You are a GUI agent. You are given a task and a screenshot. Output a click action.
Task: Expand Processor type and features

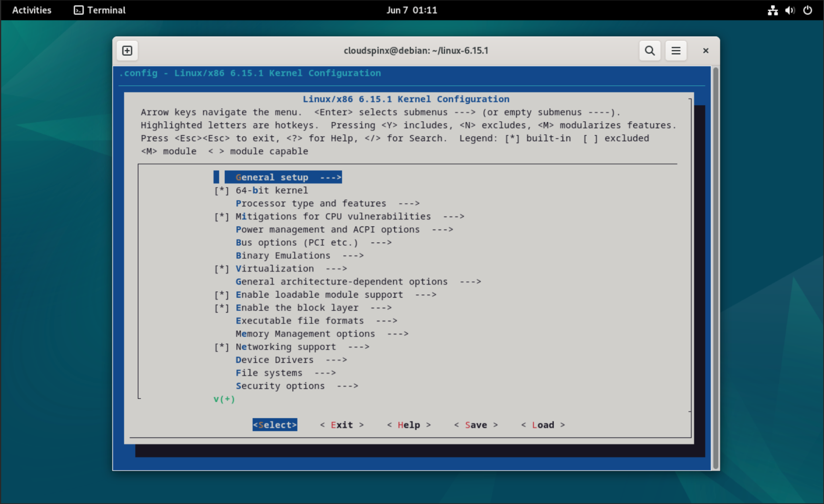[x=311, y=203]
